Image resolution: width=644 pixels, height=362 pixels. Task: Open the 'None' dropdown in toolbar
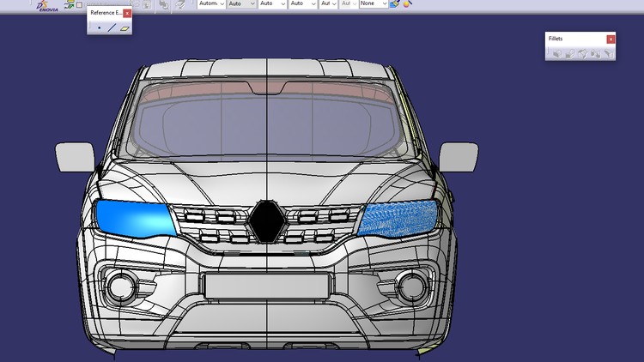point(374,3)
